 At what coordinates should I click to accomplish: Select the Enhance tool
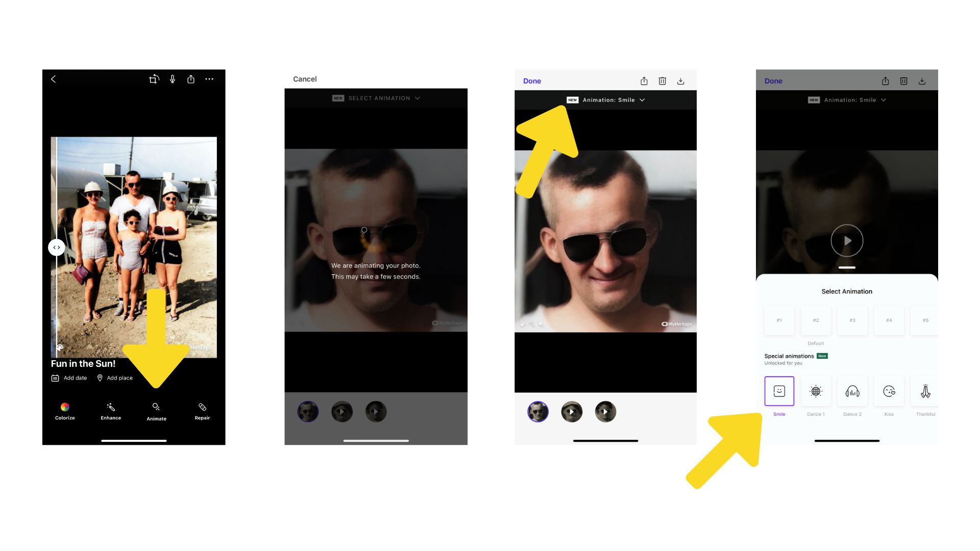pos(110,410)
